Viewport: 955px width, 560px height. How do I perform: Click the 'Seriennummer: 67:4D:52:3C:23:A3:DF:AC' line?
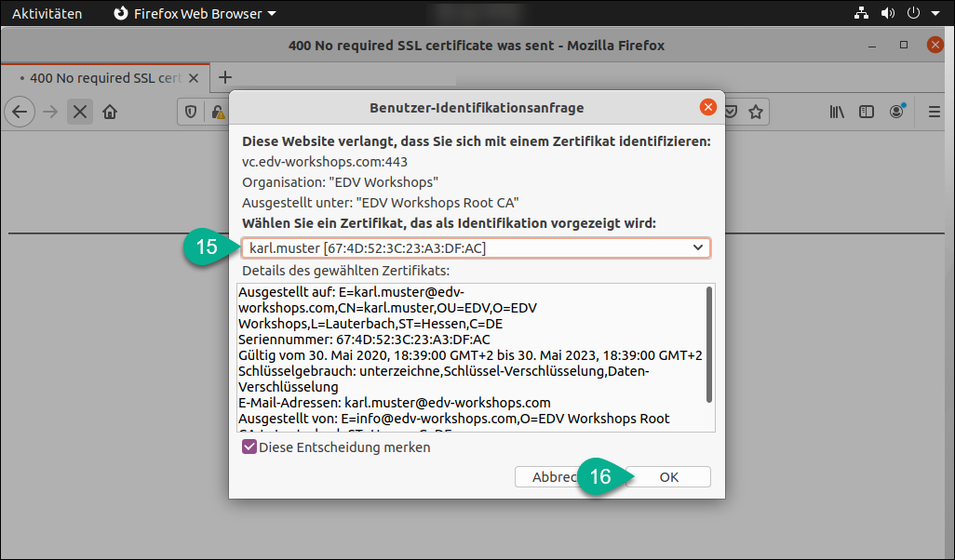364,340
